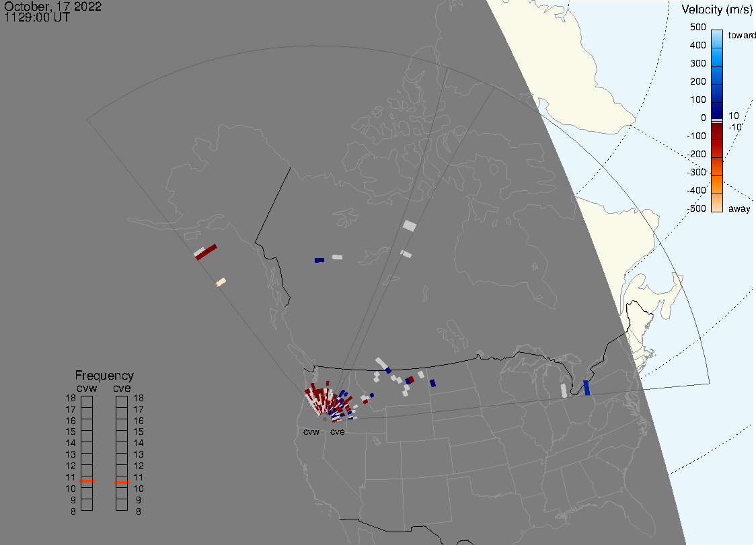Select the 'toward' label on velocity scale
The image size is (756, 545).
coord(742,35)
